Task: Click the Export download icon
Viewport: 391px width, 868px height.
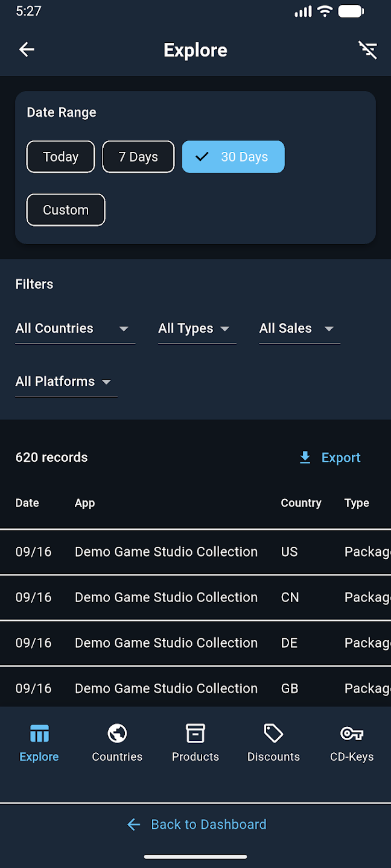Action: (x=305, y=458)
